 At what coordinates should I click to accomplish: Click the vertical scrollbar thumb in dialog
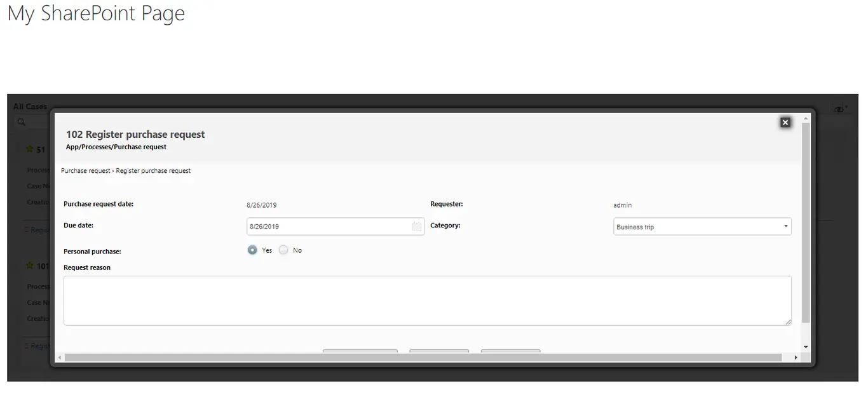(x=806, y=223)
